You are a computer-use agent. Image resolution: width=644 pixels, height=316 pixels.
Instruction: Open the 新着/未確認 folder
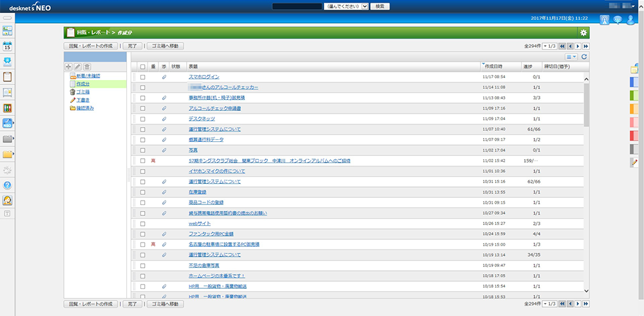[x=88, y=76]
